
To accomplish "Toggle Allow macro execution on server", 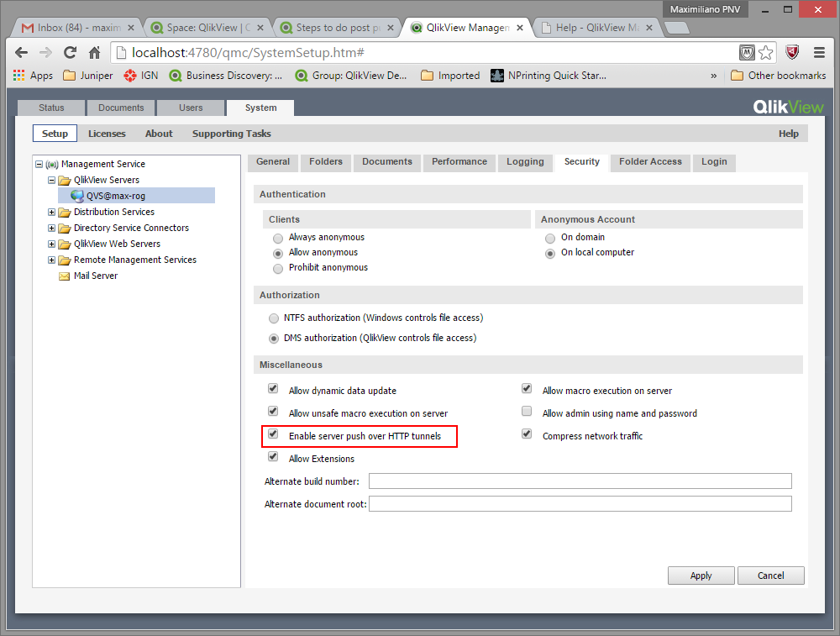I will [527, 388].
